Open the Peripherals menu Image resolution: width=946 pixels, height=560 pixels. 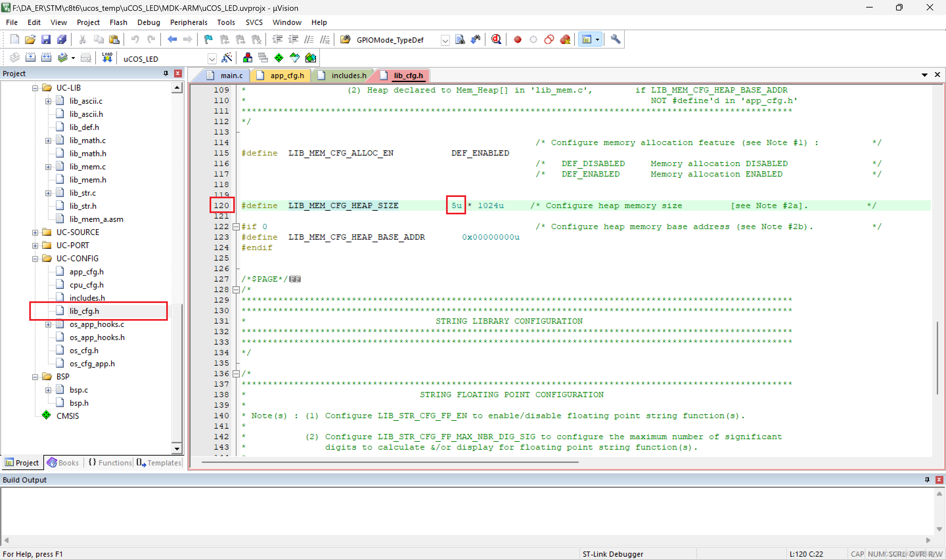[x=188, y=22]
